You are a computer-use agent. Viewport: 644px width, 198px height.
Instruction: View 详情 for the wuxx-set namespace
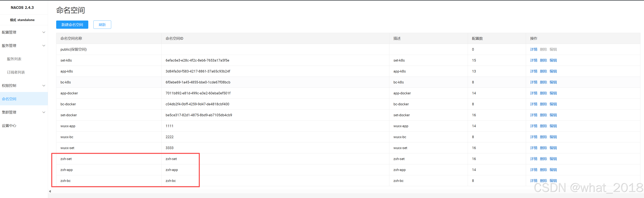click(534, 148)
